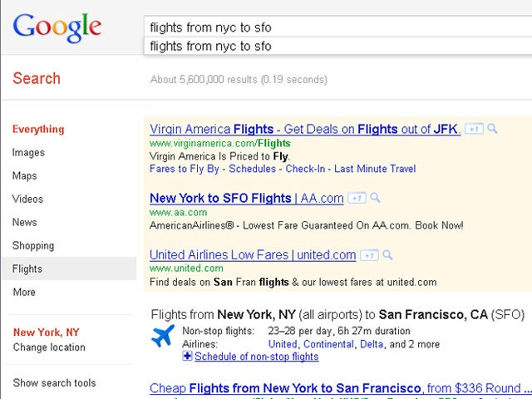Image resolution: width=532 pixels, height=399 pixels.
Task: Go to Shopping results in sidebar
Action: [x=33, y=245]
